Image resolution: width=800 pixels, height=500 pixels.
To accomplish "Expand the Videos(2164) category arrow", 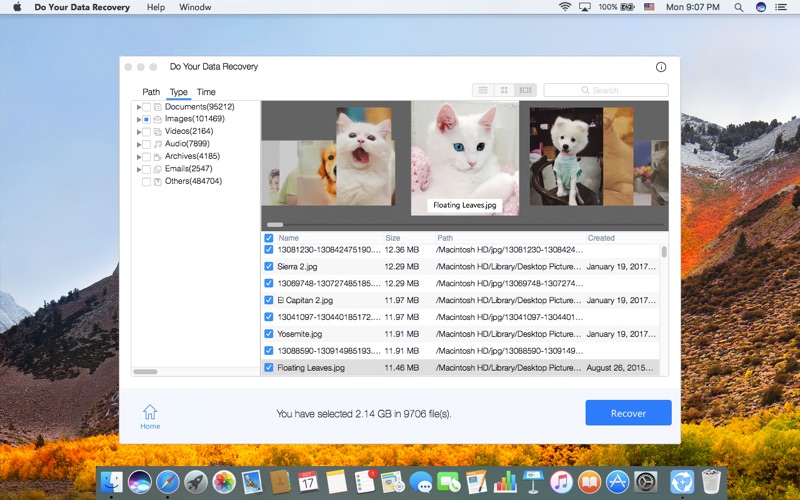I will pyautogui.click(x=139, y=132).
